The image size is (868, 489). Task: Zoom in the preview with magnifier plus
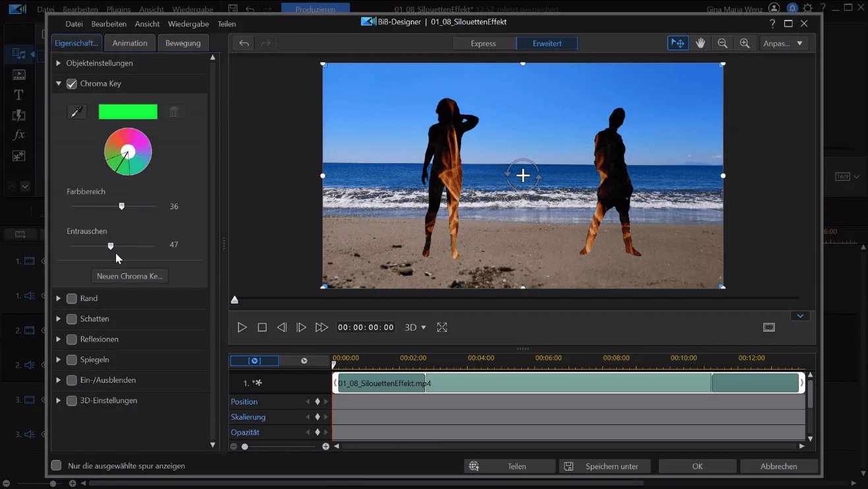(745, 43)
